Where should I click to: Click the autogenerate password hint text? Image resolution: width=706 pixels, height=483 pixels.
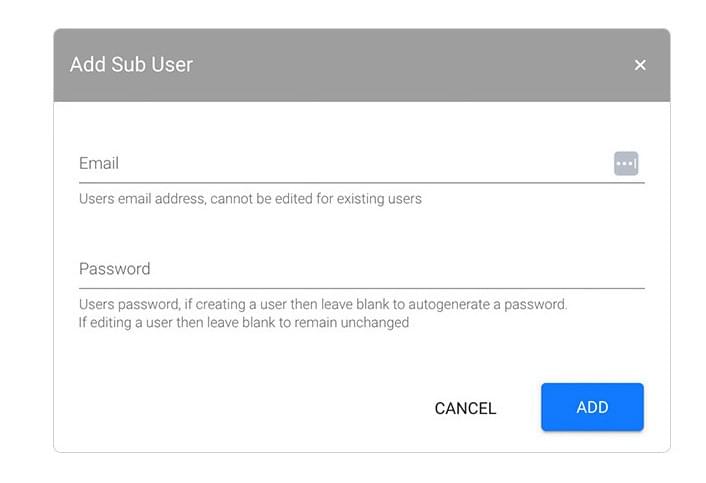tap(323, 304)
